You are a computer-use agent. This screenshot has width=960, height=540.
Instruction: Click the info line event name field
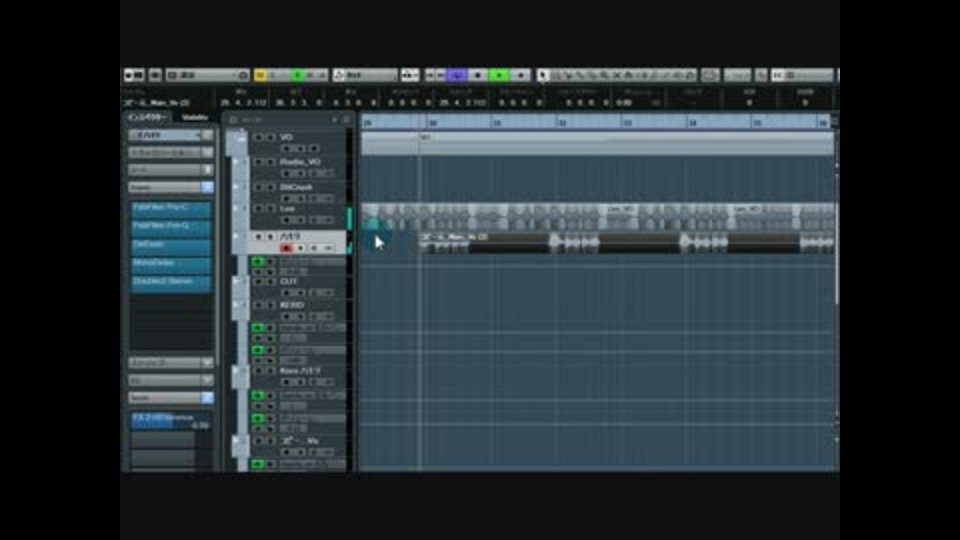point(156,102)
